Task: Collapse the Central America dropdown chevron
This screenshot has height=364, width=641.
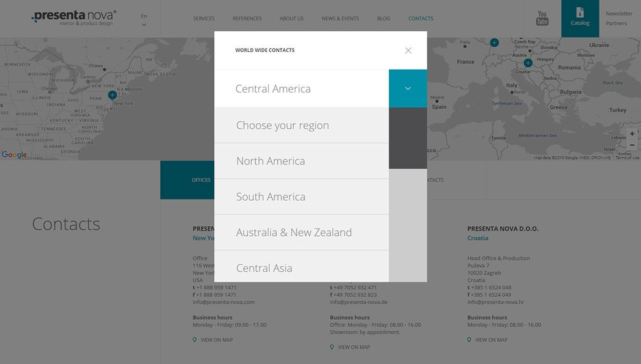Action: [407, 88]
